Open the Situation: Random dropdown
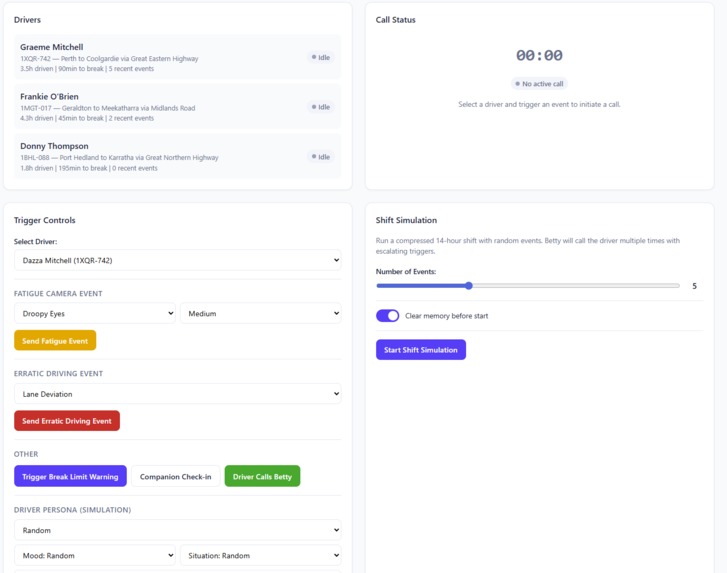 261,555
